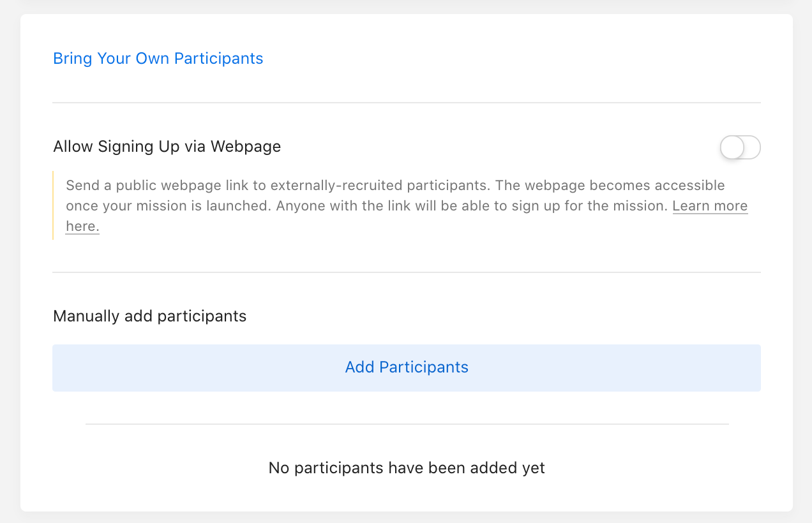Open the "Learn more" link
Image resolution: width=812 pixels, height=523 pixels.
tap(709, 206)
